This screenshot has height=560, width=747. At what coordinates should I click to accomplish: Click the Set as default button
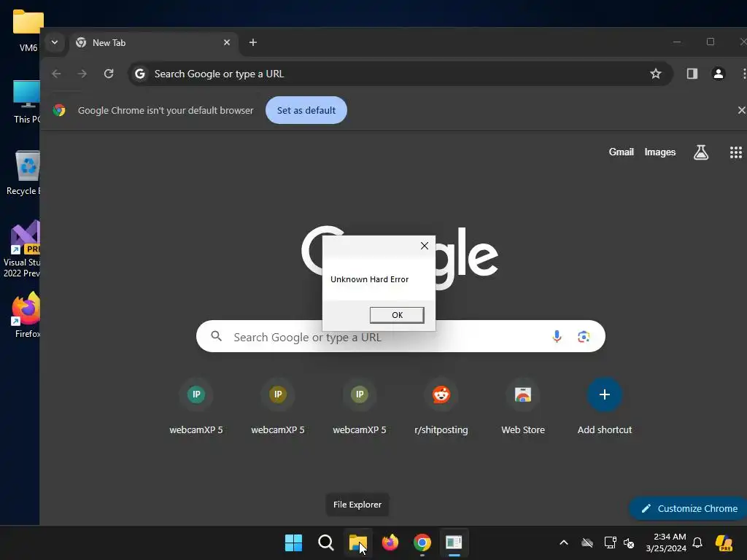pyautogui.click(x=306, y=110)
